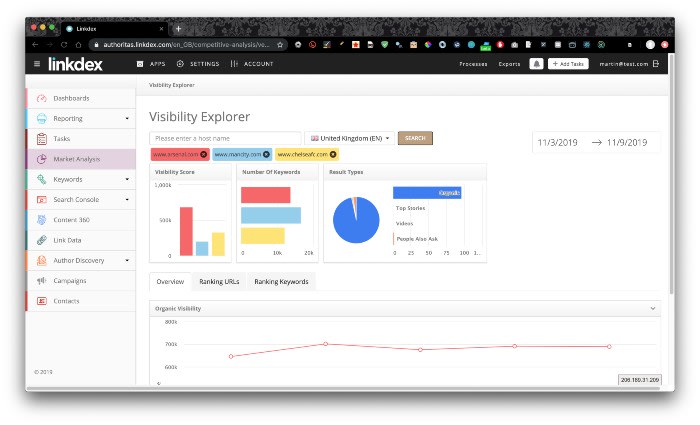Viewport: 700px width, 425px height.
Task: Go back in the browser
Action: (x=35, y=45)
